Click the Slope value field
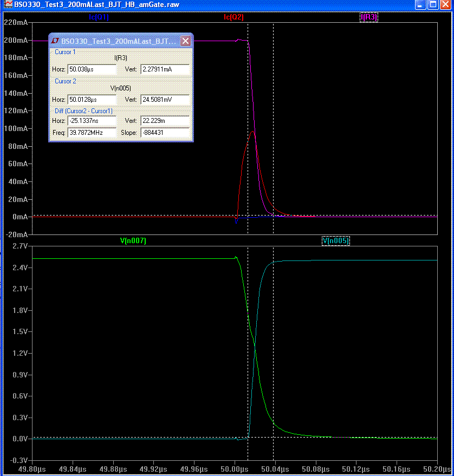Image resolution: width=454 pixels, height=476 pixels. (x=165, y=133)
